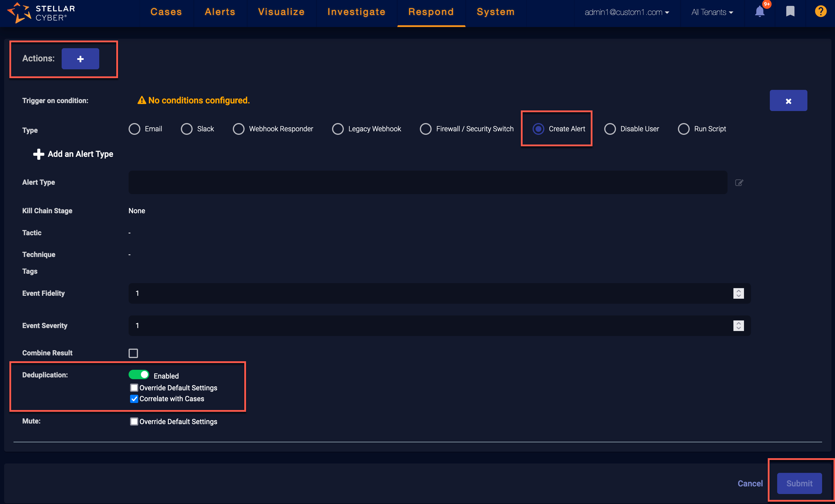
Task: Uncheck Correlate with Cases checkbox
Action: point(134,399)
